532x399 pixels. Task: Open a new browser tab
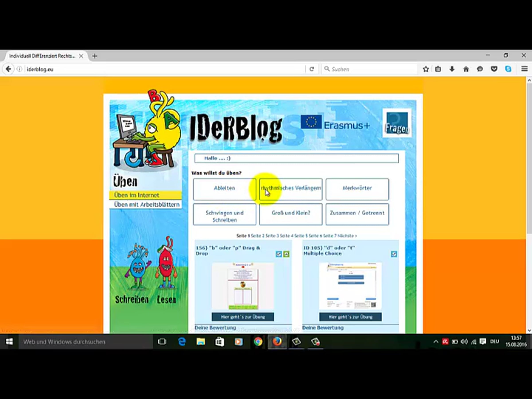pyautogui.click(x=95, y=56)
